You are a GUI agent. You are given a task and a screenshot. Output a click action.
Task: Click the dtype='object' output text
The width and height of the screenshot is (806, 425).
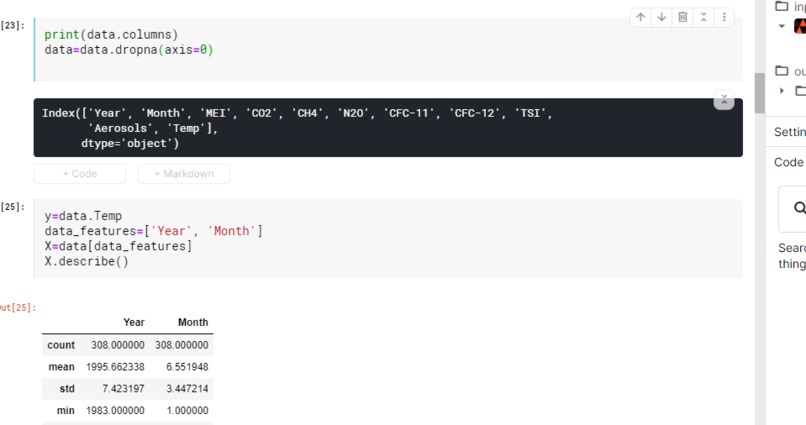tap(130, 143)
